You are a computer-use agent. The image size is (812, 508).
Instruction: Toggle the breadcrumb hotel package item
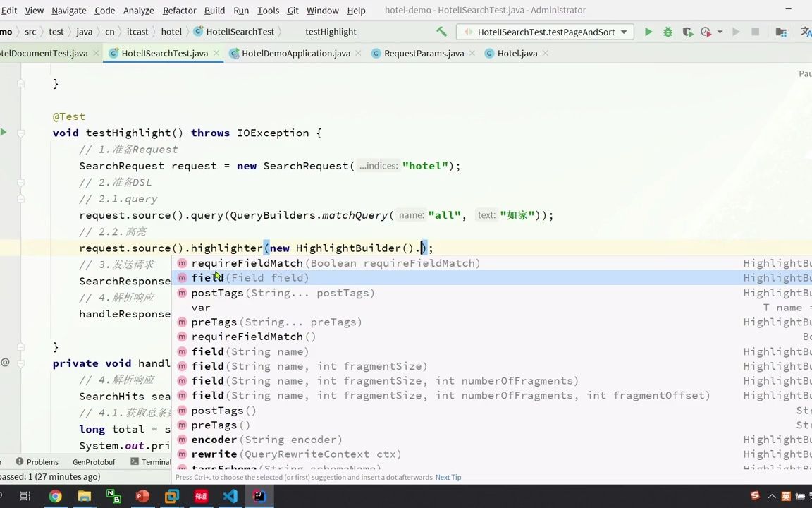click(x=171, y=31)
